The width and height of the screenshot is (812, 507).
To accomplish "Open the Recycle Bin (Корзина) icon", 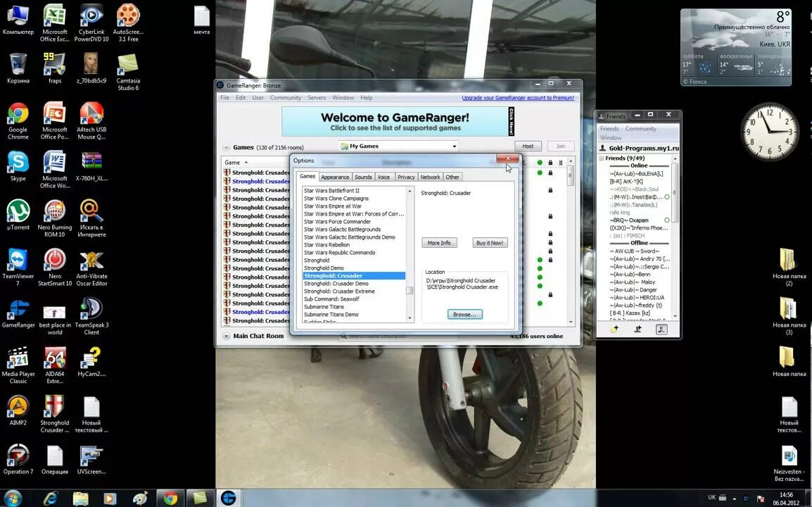I will point(18,68).
